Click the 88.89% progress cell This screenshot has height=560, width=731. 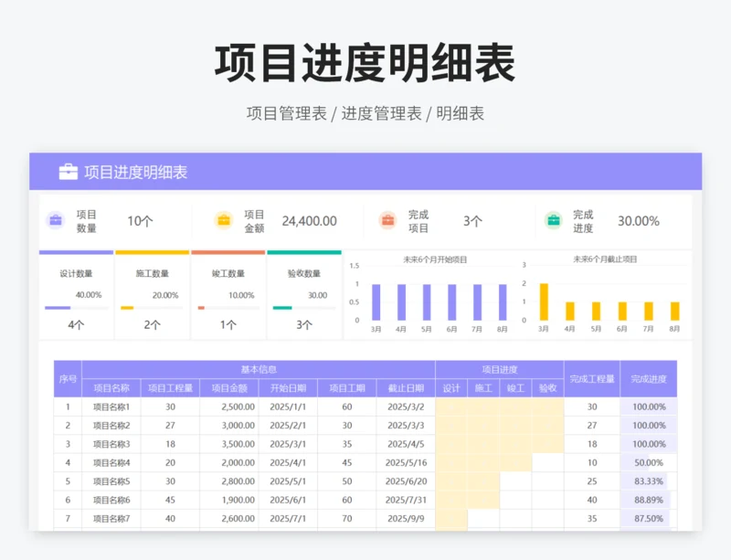pyautogui.click(x=649, y=500)
